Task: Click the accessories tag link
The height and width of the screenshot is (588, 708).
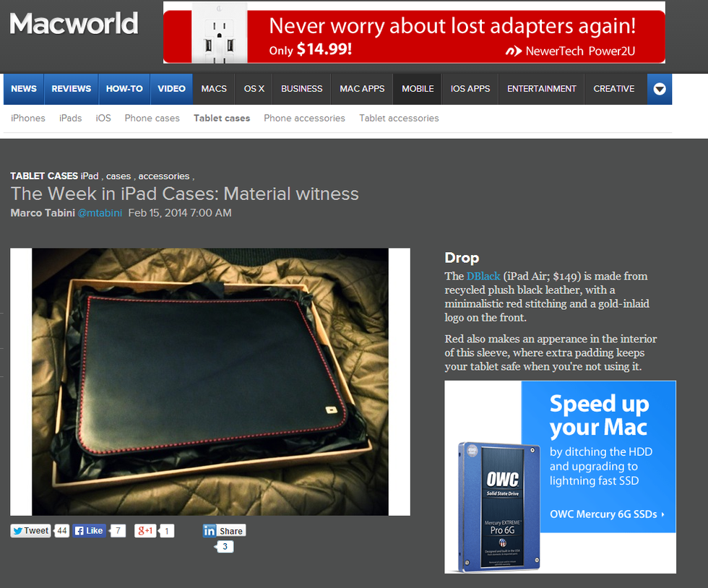Action: pyautogui.click(x=164, y=176)
